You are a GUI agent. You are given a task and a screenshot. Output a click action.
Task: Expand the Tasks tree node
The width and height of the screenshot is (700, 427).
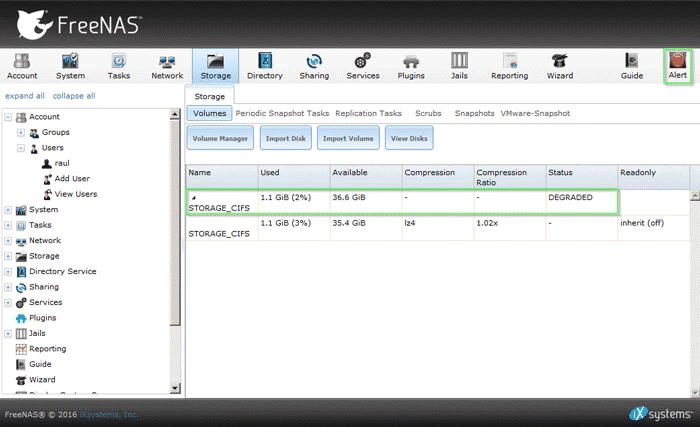[8, 226]
